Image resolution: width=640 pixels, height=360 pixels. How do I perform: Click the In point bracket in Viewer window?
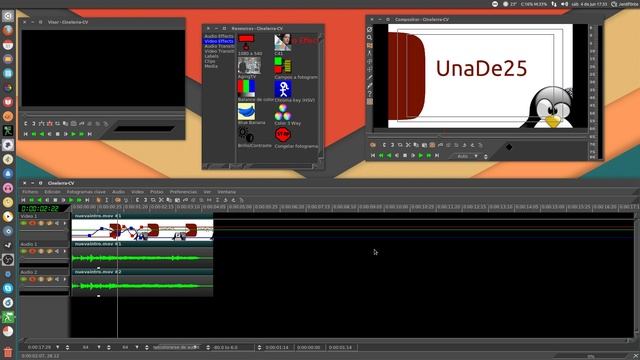(x=26, y=123)
